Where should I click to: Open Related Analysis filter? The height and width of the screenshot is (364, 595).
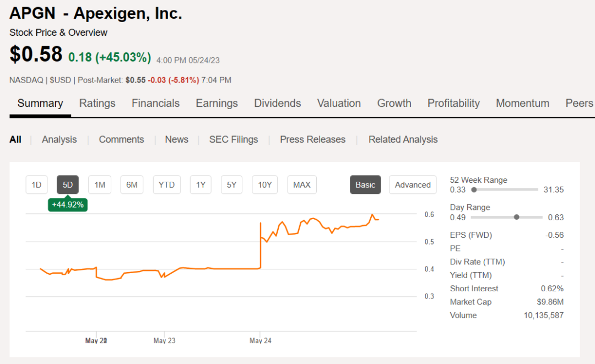pyautogui.click(x=403, y=139)
